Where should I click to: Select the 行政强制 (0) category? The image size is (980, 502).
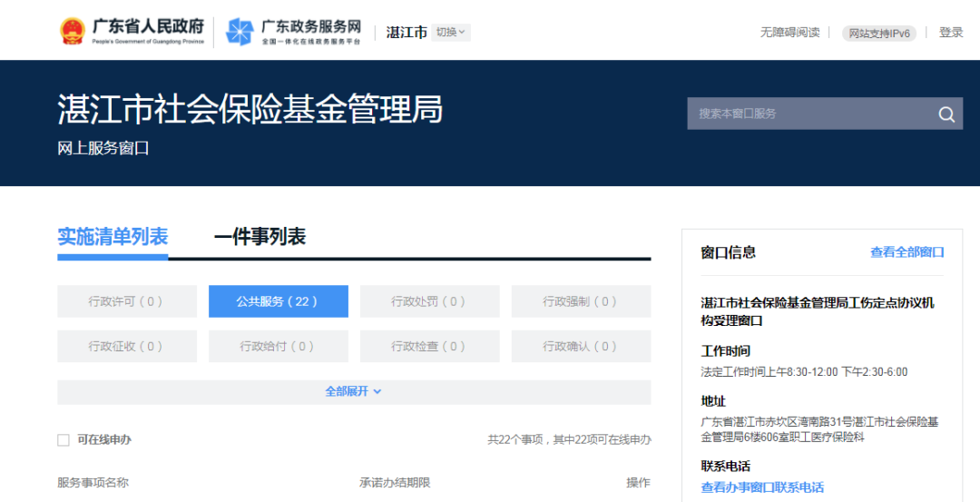581,301
